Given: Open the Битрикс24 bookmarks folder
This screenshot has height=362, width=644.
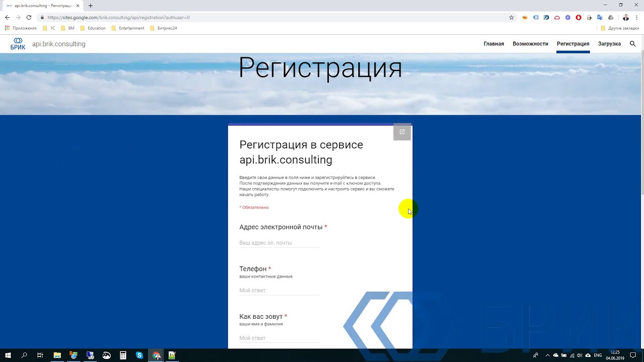Looking at the screenshot, I should click(x=163, y=28).
